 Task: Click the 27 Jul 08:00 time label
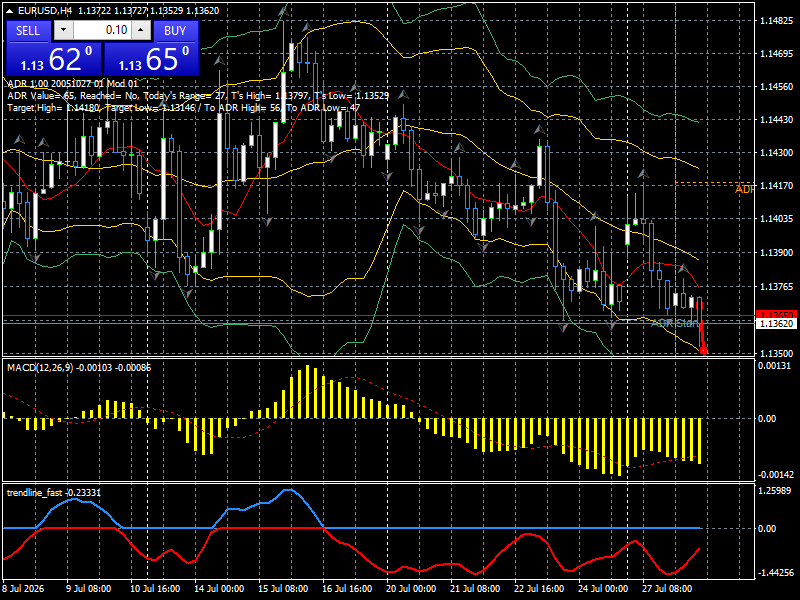(x=667, y=588)
